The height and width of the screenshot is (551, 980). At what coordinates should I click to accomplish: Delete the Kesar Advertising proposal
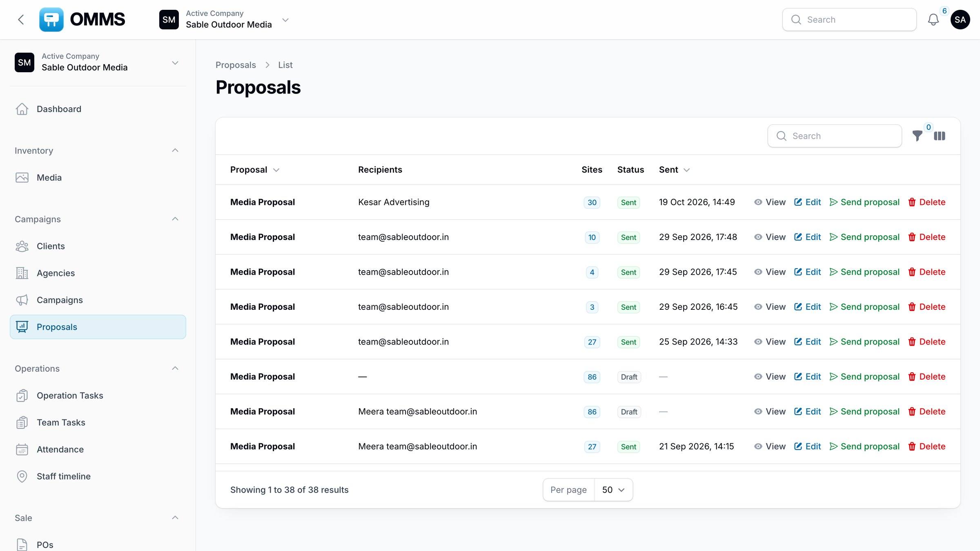coord(927,202)
